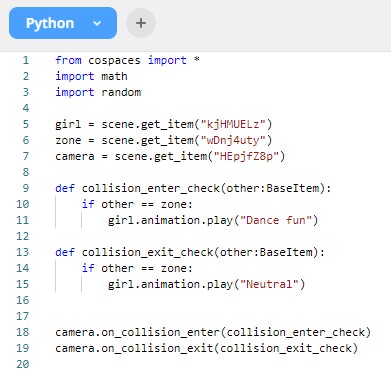Click the 'camera' variable name on line 7
Viewport: 391px width, 371px height.
75,156
